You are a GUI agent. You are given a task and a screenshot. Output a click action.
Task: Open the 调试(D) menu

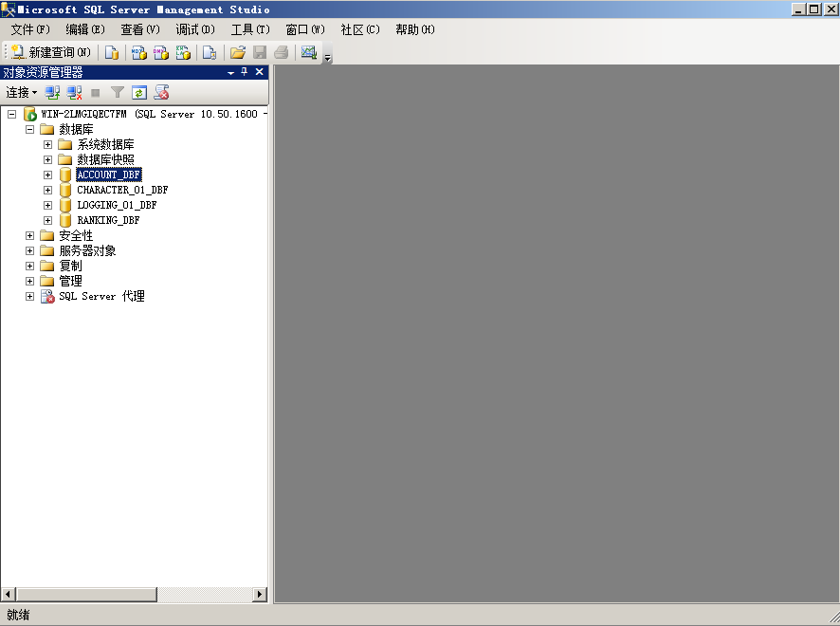point(195,29)
